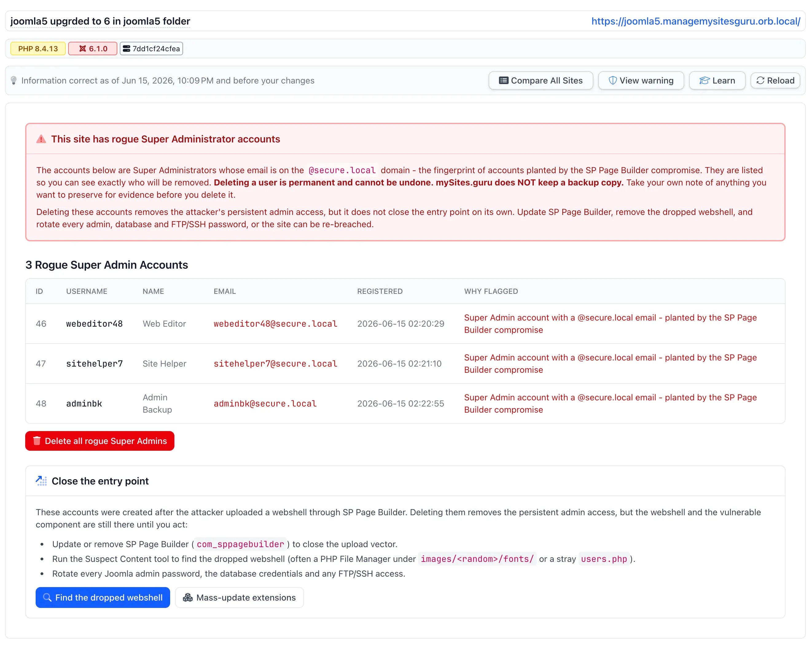
Task: Click the users.php code label
Action: 604,559
